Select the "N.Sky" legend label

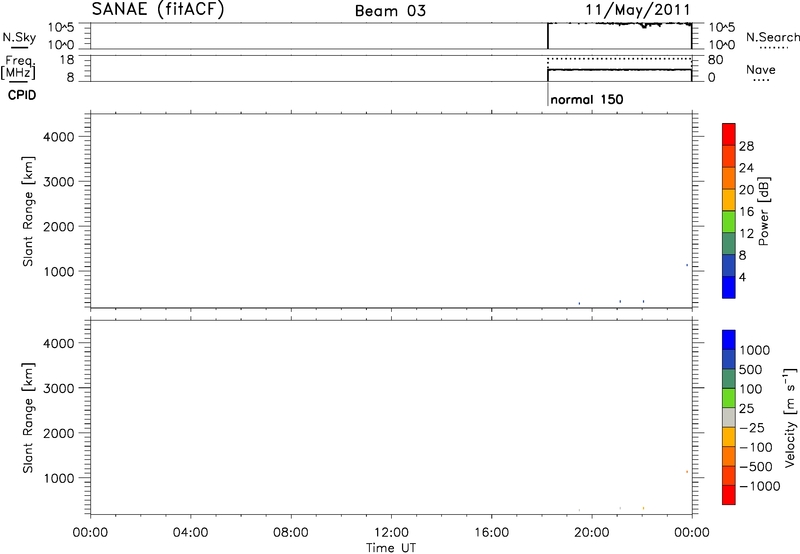19,37
